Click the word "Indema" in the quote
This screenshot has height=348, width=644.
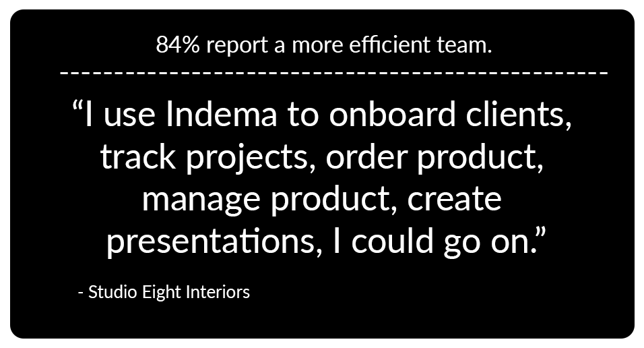click(222, 114)
